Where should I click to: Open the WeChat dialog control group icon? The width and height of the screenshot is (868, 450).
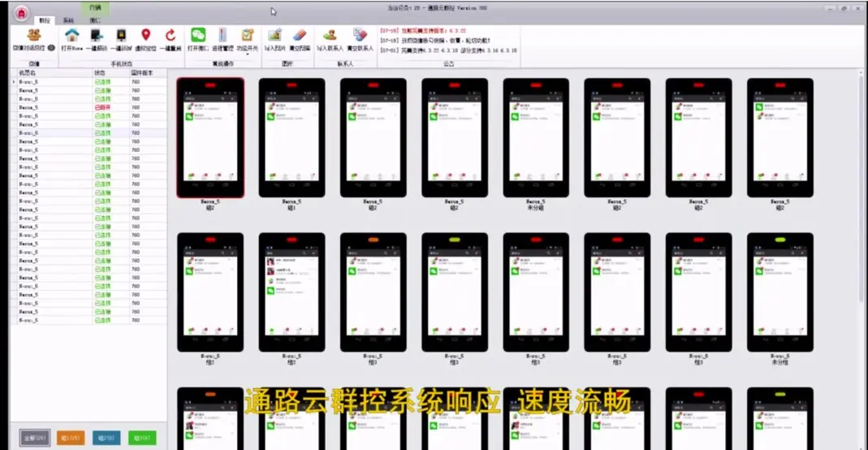[34, 36]
